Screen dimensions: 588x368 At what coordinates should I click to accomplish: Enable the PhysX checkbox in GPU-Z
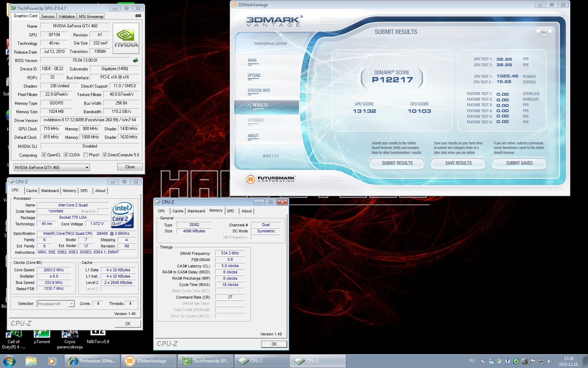point(85,155)
